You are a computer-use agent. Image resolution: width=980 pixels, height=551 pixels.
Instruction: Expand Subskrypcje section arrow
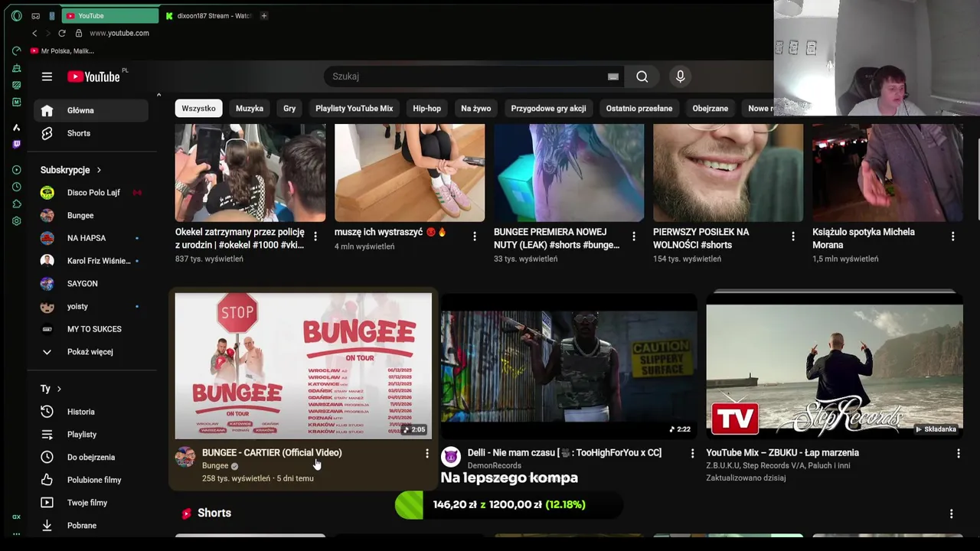pos(99,170)
